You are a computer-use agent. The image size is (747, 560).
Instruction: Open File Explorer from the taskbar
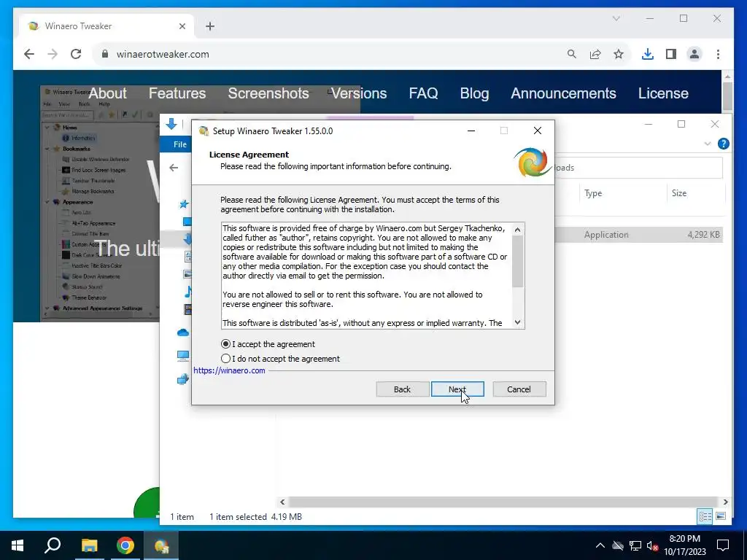[89, 545]
